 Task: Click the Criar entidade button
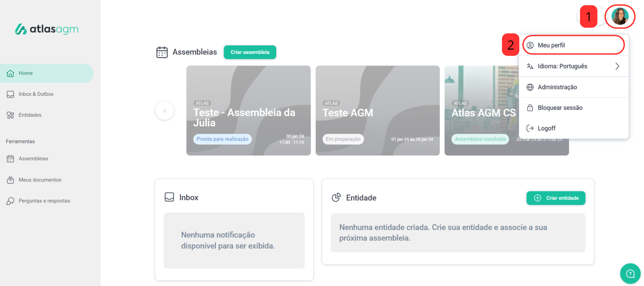click(556, 198)
